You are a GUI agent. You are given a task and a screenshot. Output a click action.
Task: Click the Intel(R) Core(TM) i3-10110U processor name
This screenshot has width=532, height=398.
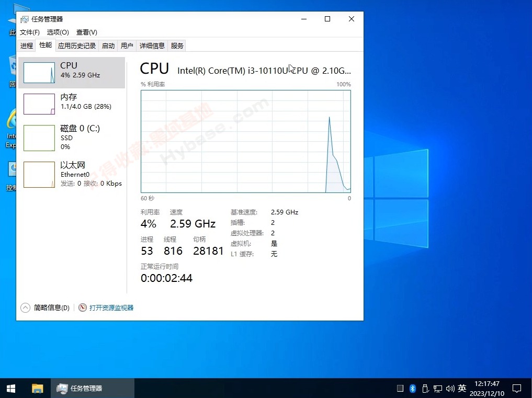264,71
